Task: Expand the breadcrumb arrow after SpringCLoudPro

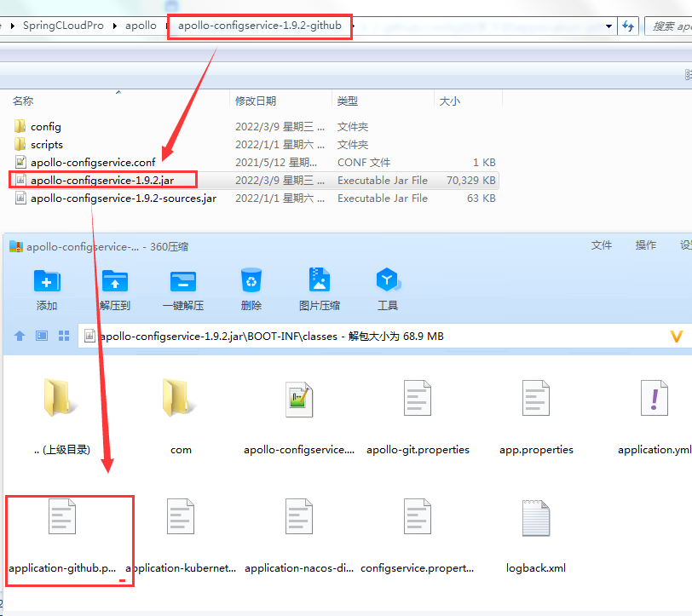Action: [x=115, y=26]
